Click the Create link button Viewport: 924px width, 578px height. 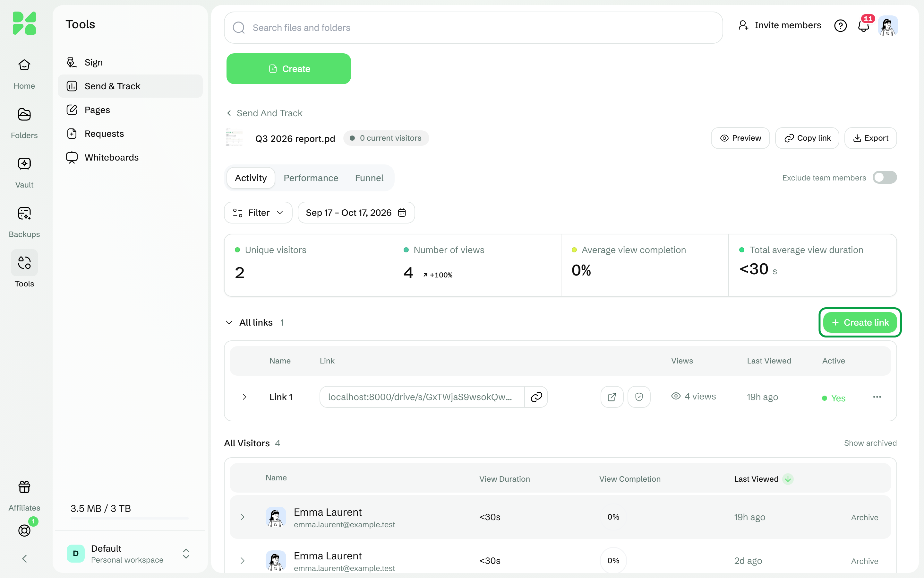point(860,322)
